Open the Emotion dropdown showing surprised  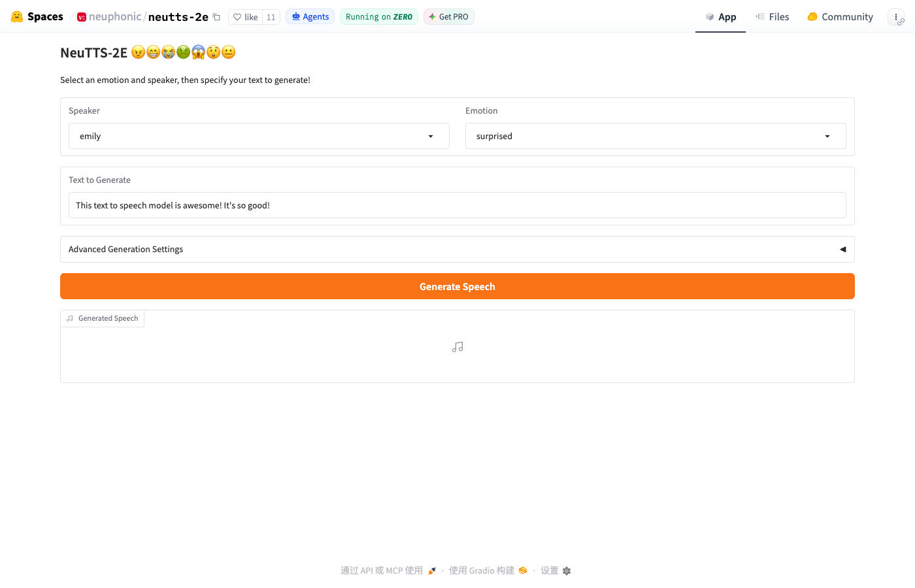(x=656, y=136)
